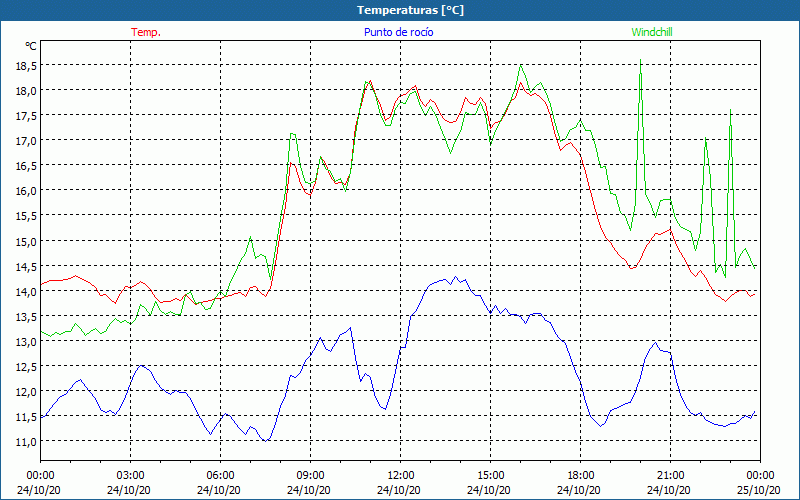This screenshot has width=800, height=500.
Task: Click the 18,0 y-axis label
Action: tap(27, 91)
